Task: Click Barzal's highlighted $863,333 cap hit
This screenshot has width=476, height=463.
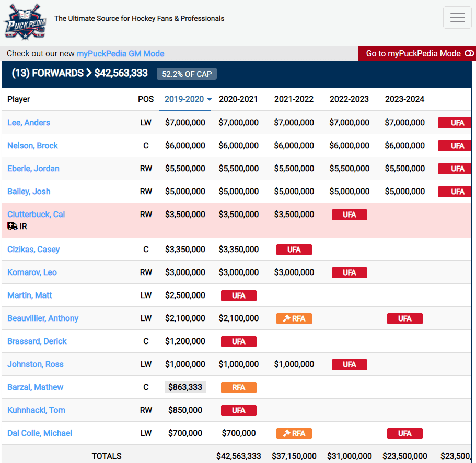Action: 185,387
